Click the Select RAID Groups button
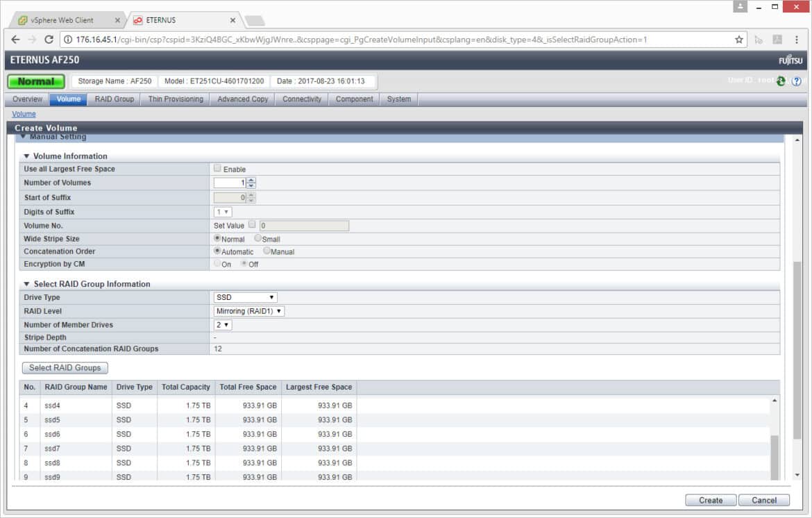This screenshot has width=812, height=518. (x=65, y=368)
